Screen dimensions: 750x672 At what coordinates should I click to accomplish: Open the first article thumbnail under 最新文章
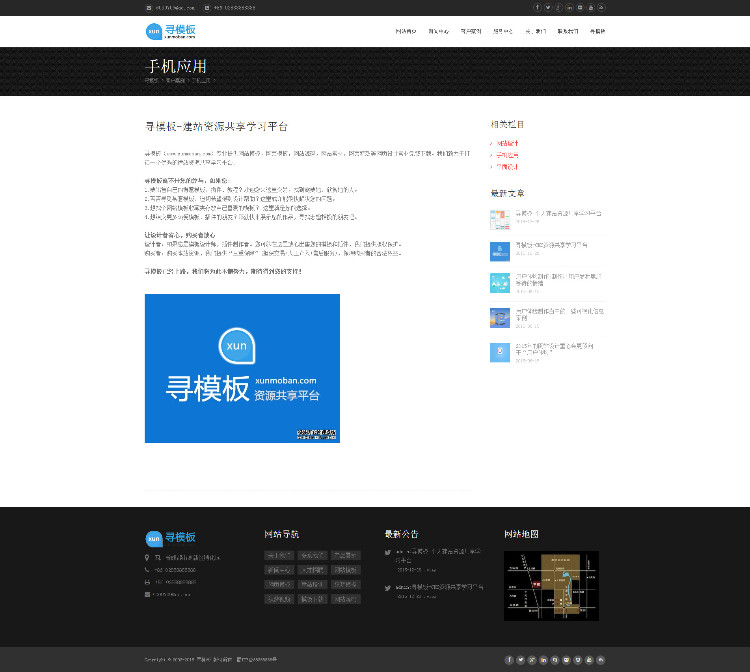(500, 219)
